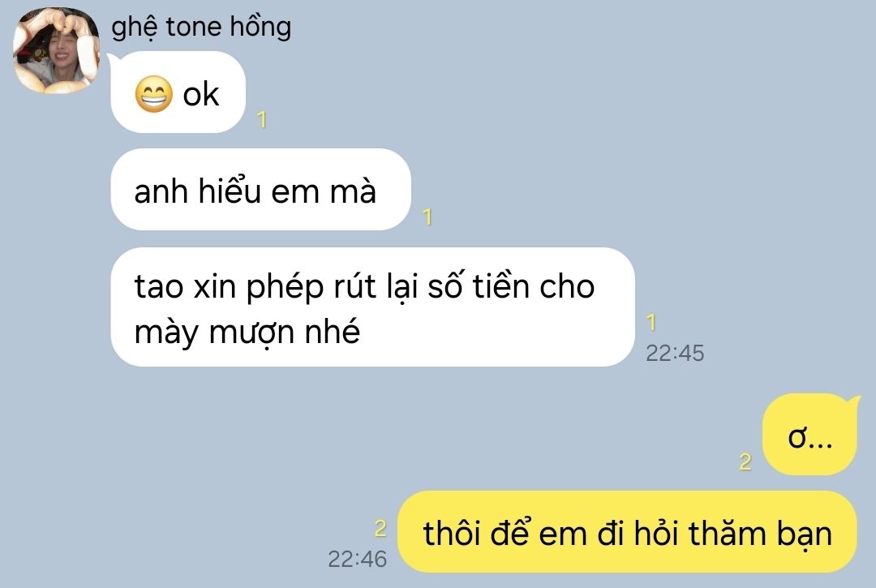This screenshot has width=876, height=588.
Task: Click unread count 1 beside 'anh hiểu em mà'
Action: (x=427, y=217)
